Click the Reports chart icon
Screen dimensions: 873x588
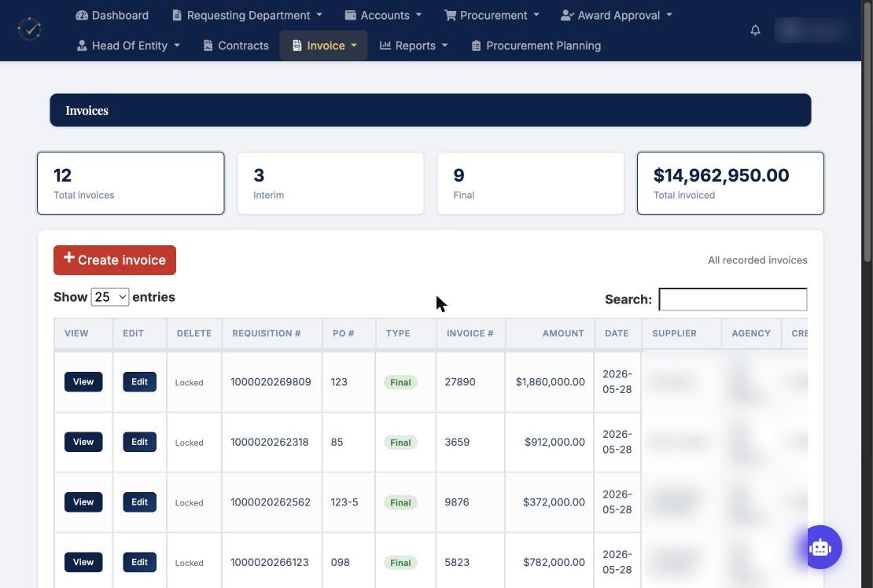coord(385,46)
